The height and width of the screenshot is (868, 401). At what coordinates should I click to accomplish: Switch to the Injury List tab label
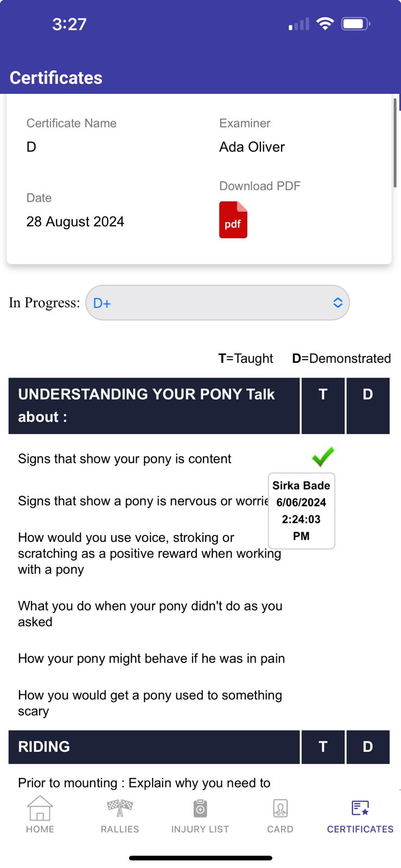[x=200, y=829]
